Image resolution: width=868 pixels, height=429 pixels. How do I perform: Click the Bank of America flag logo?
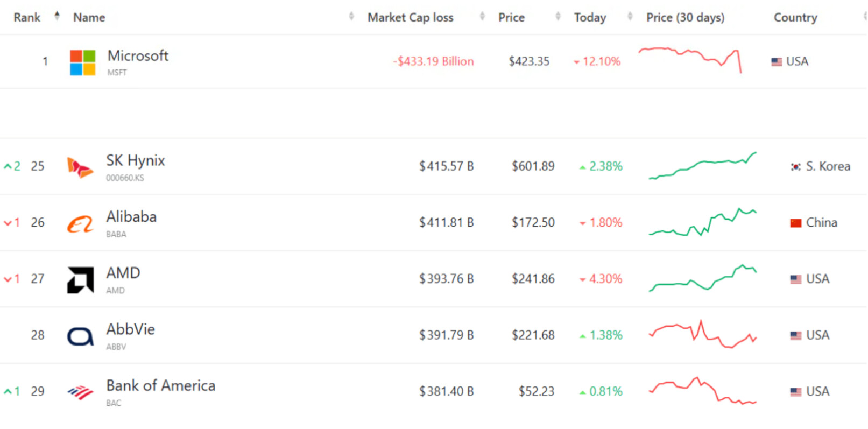[x=80, y=392]
